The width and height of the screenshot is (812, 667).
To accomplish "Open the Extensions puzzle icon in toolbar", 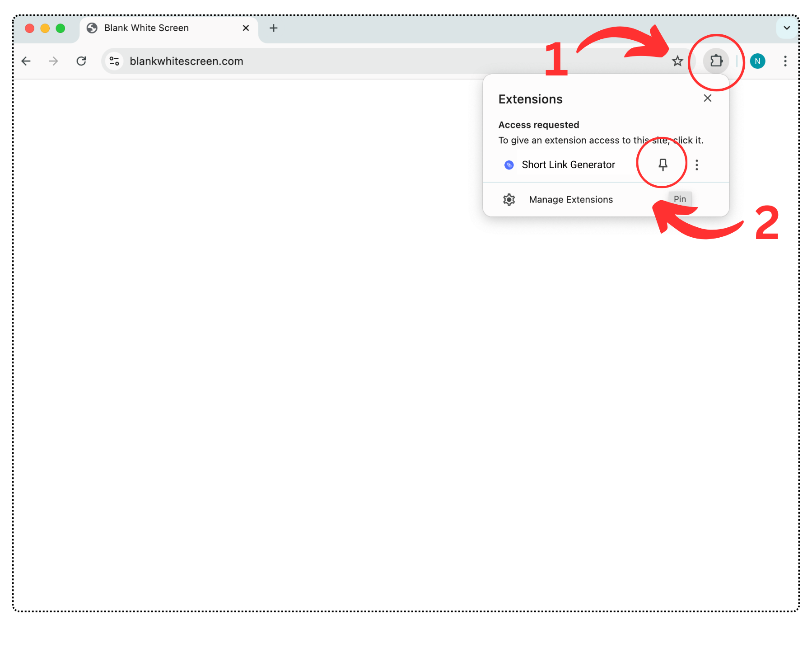I will point(716,61).
